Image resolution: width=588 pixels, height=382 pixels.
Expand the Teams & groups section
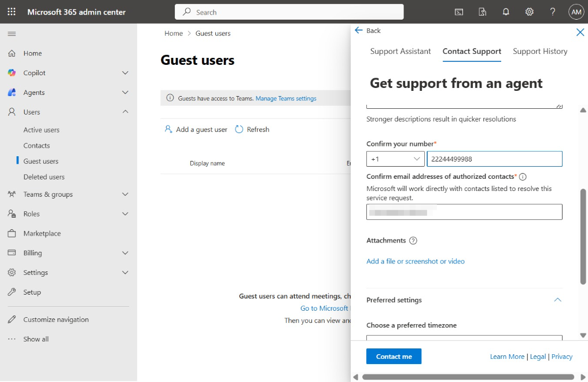(x=125, y=194)
